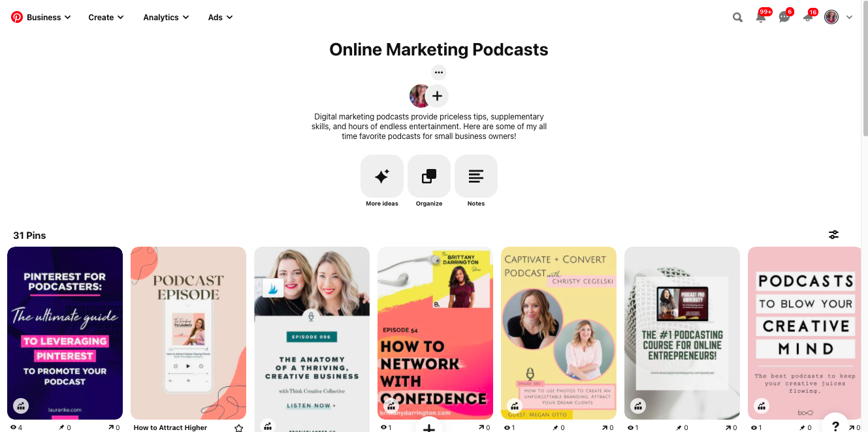Click the board owner avatar
Screen dimensions: 868x432
coord(419,96)
